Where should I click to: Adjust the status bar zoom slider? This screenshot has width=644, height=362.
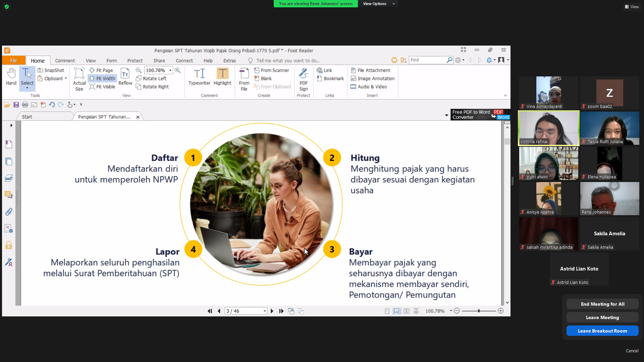click(479, 311)
